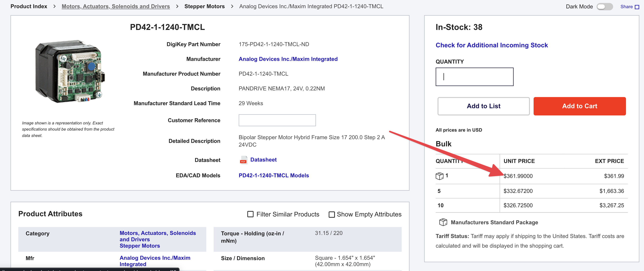
Task: Click the PDF datasheet icon
Action: coord(243,160)
